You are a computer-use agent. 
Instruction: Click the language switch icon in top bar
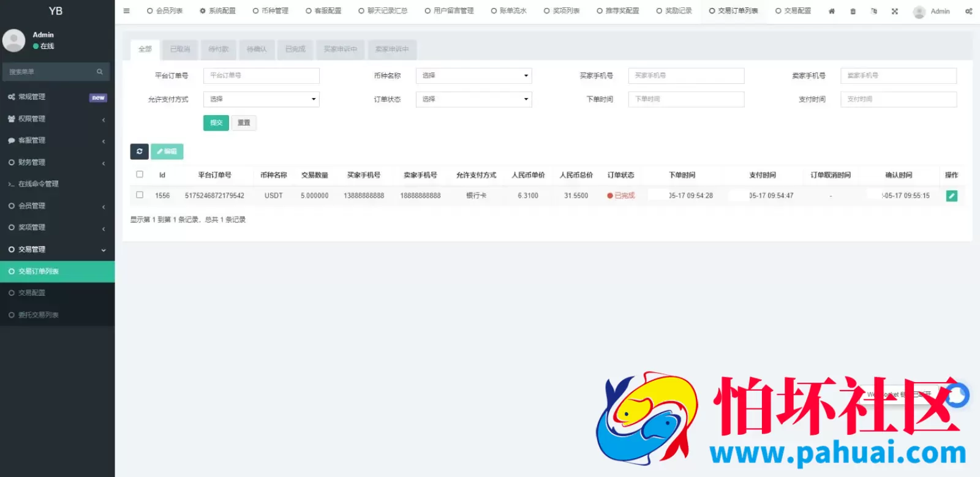tap(874, 11)
